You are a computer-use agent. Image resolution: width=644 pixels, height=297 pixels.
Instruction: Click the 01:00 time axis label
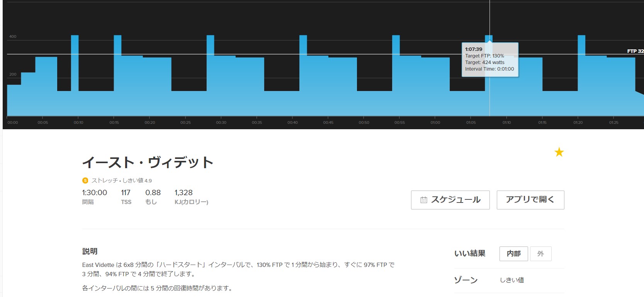click(435, 123)
